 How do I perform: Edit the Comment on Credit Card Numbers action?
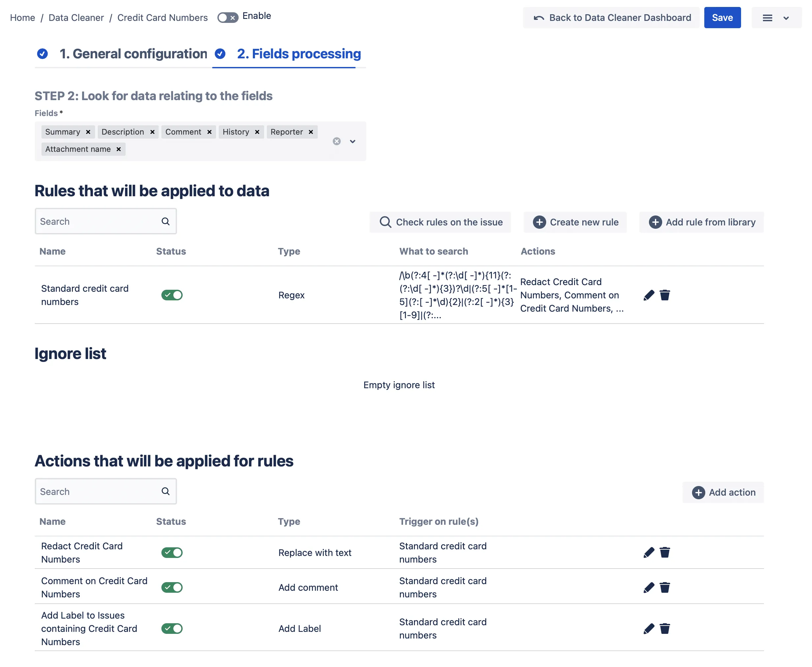649,587
